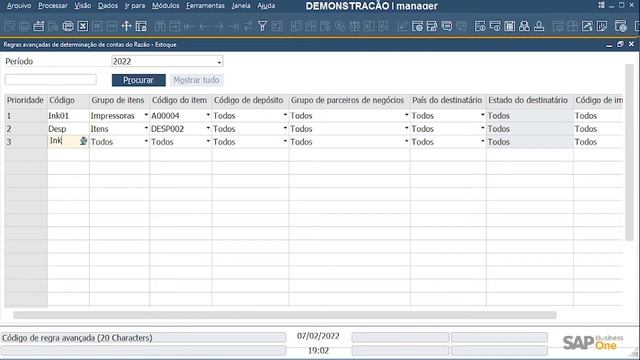Click the Código de depósito column header
Screen dimensions: 640x360
pyautogui.click(x=250, y=100)
